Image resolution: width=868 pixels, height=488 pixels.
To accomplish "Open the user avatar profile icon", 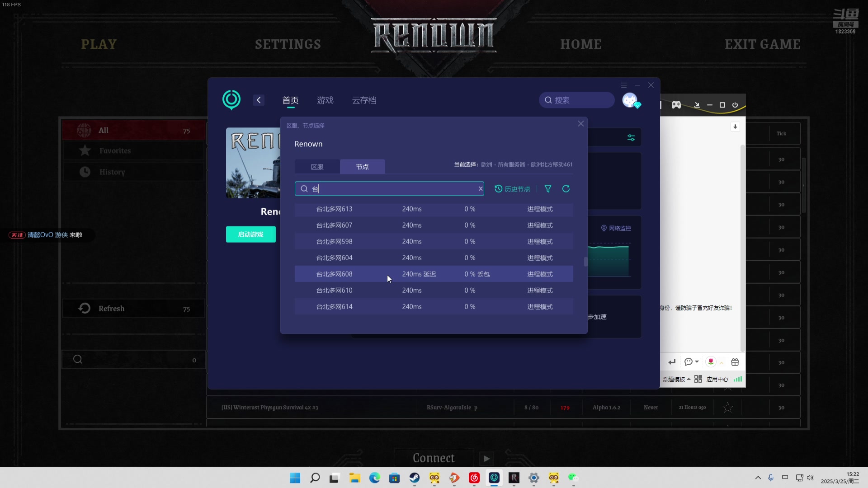I will tap(630, 100).
